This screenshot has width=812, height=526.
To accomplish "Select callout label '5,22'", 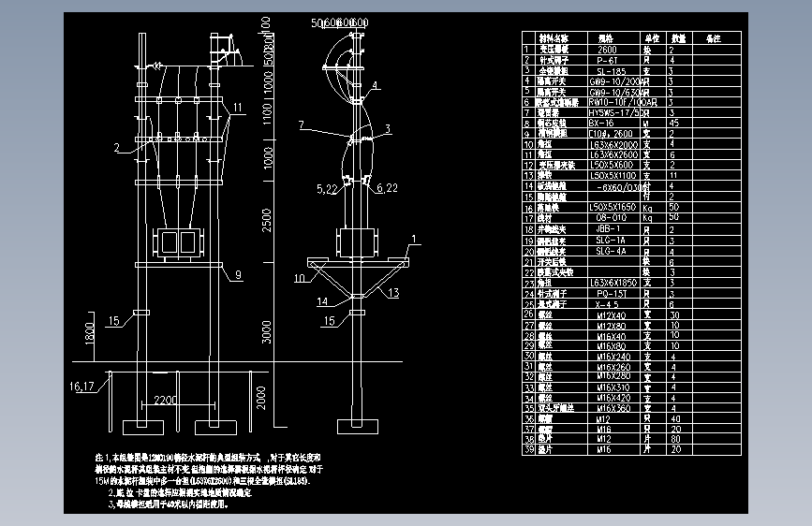I will click(x=327, y=189).
